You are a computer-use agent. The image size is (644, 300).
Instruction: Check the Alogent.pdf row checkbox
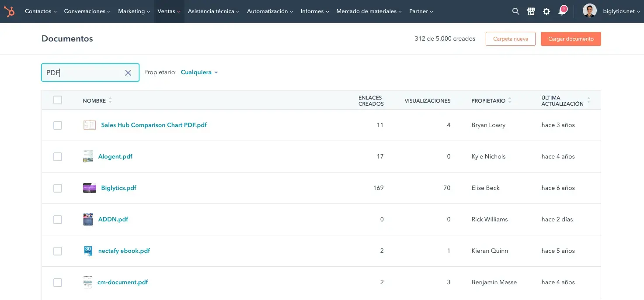(58, 157)
